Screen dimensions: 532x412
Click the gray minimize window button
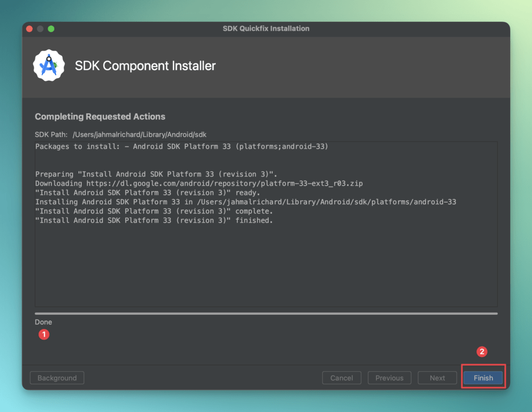(x=40, y=29)
